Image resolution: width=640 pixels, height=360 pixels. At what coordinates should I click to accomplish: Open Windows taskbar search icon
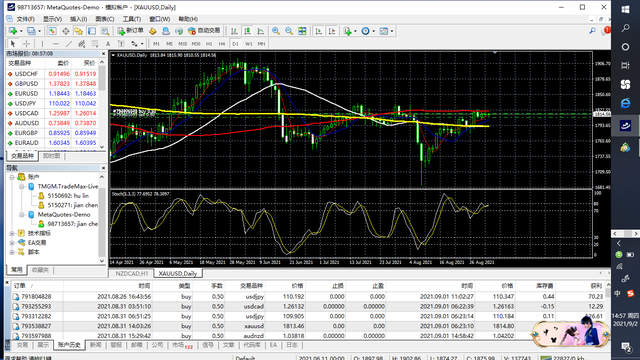tap(625, 28)
